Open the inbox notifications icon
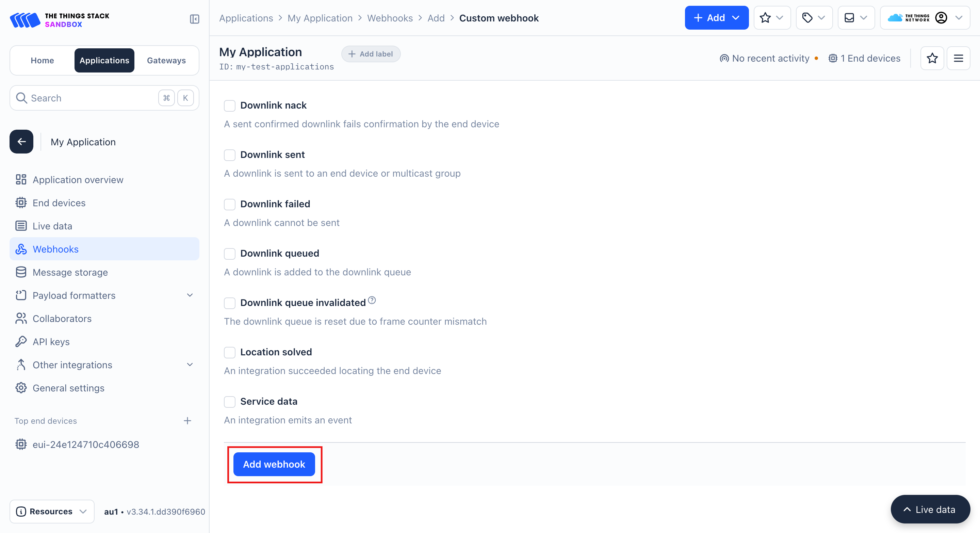Image resolution: width=980 pixels, height=533 pixels. point(855,18)
